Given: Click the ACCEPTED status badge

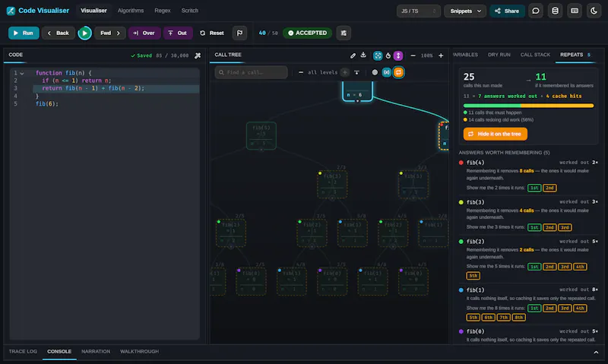Looking at the screenshot, I should 308,33.
